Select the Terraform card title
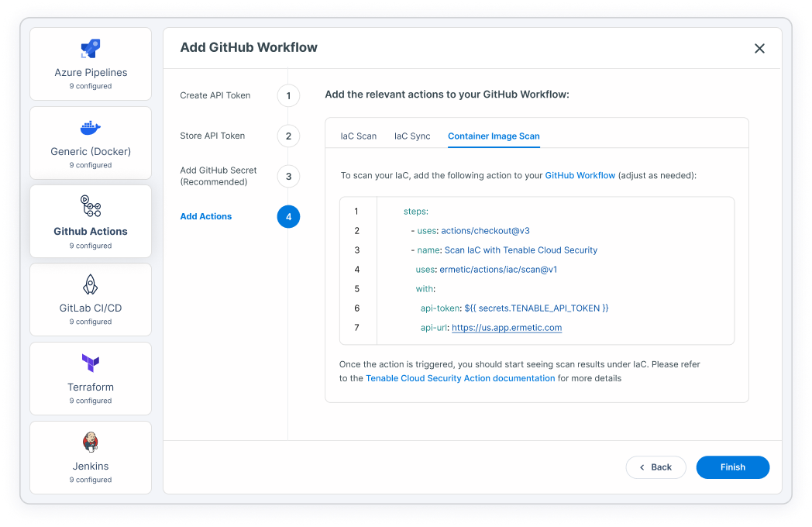This screenshot has width=812, height=527. 91,387
